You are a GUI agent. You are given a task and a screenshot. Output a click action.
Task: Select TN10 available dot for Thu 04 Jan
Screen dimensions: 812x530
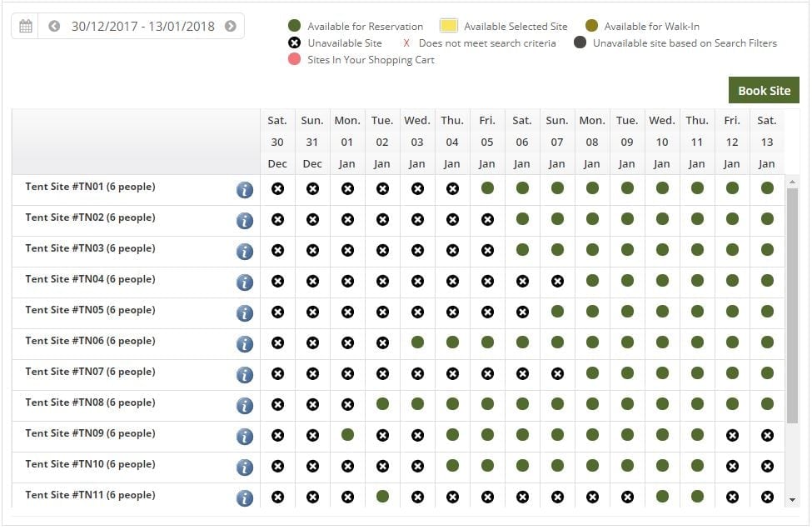[x=452, y=465]
